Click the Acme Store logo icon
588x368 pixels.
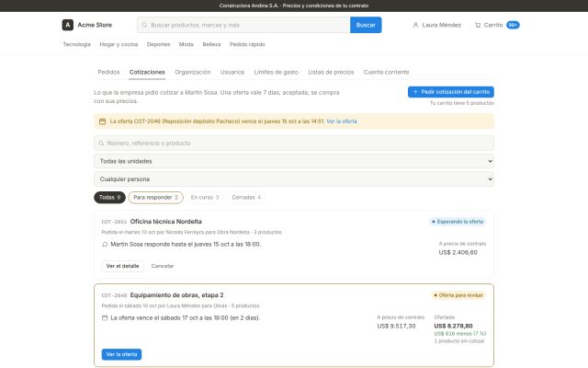pos(67,25)
